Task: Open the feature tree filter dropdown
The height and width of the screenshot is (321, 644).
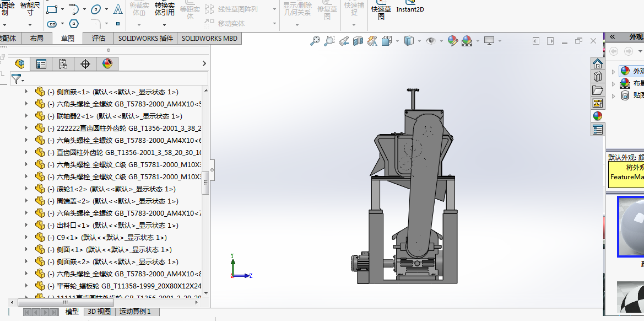Action: (18, 79)
